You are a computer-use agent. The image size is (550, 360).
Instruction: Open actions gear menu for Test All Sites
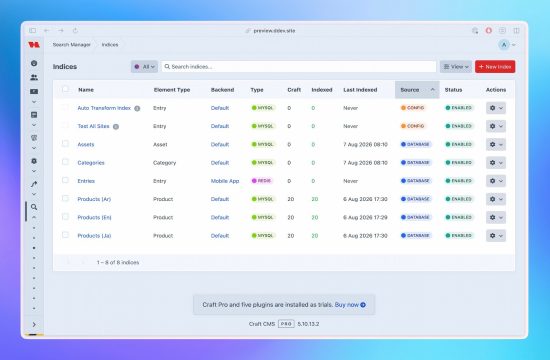[496, 126]
